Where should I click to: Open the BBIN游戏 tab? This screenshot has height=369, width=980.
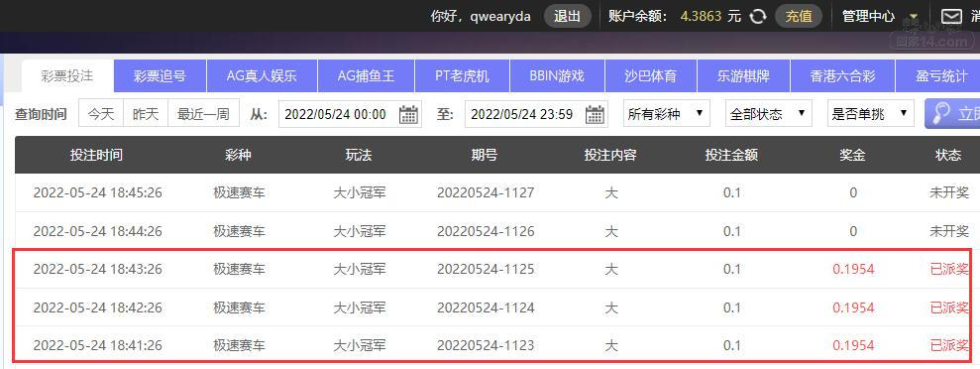(x=557, y=76)
